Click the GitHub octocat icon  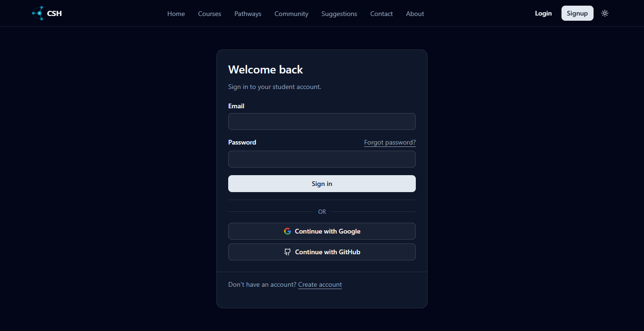288,252
